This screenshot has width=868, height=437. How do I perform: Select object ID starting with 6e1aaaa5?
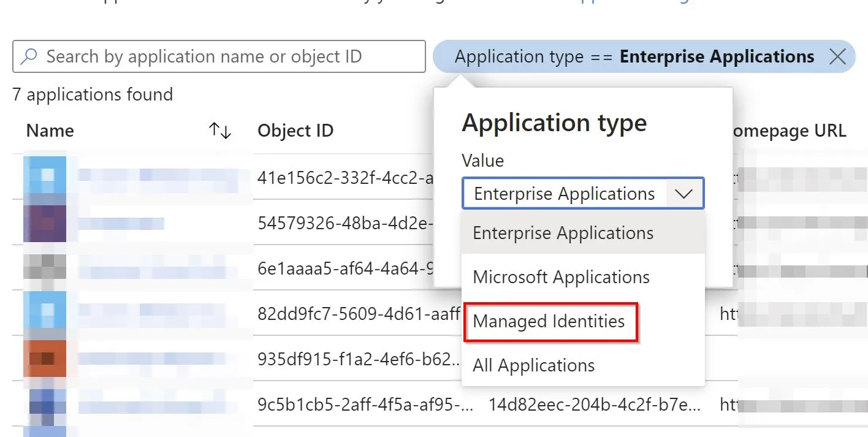tap(346, 268)
